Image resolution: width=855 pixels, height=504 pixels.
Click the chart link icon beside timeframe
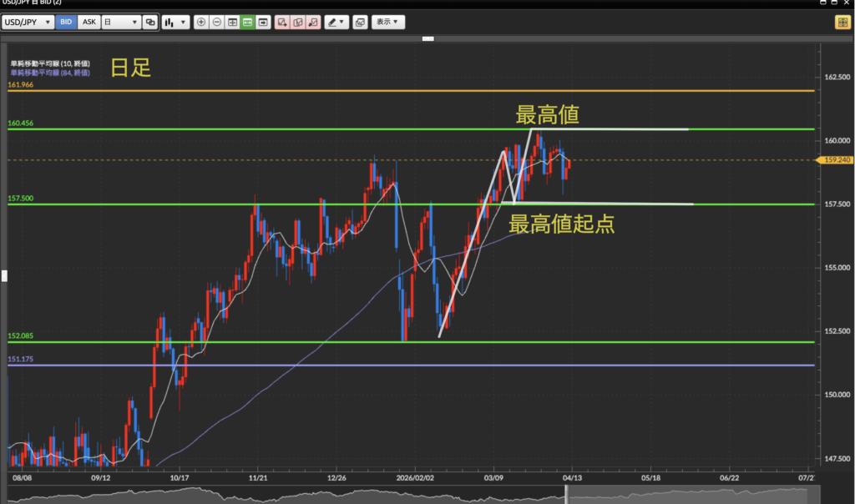click(x=149, y=23)
